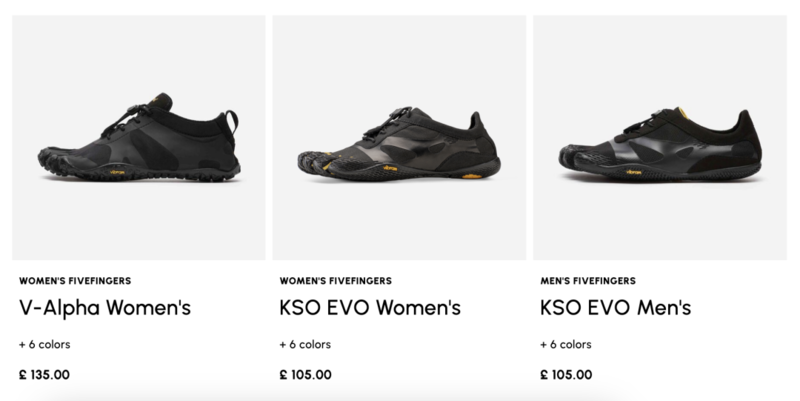Open the KSO EVO Women's shoe image
Image resolution: width=800 pixels, height=401 pixels.
tap(399, 138)
